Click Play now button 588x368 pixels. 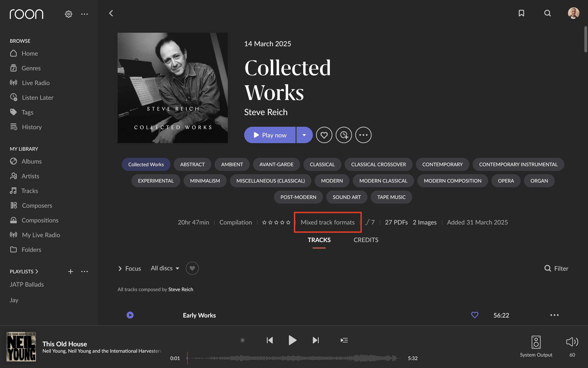(x=270, y=135)
